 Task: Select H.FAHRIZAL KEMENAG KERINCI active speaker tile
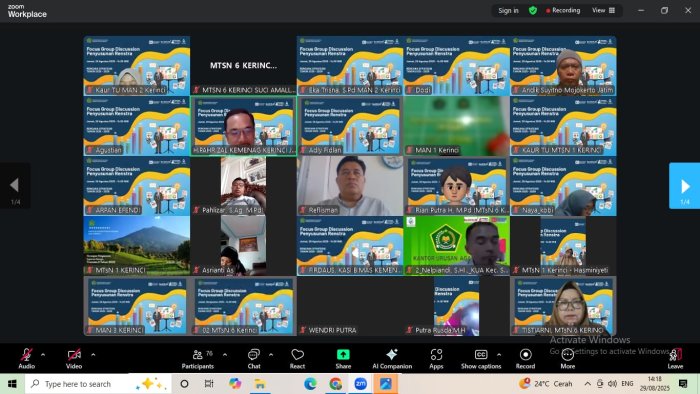[243, 126]
